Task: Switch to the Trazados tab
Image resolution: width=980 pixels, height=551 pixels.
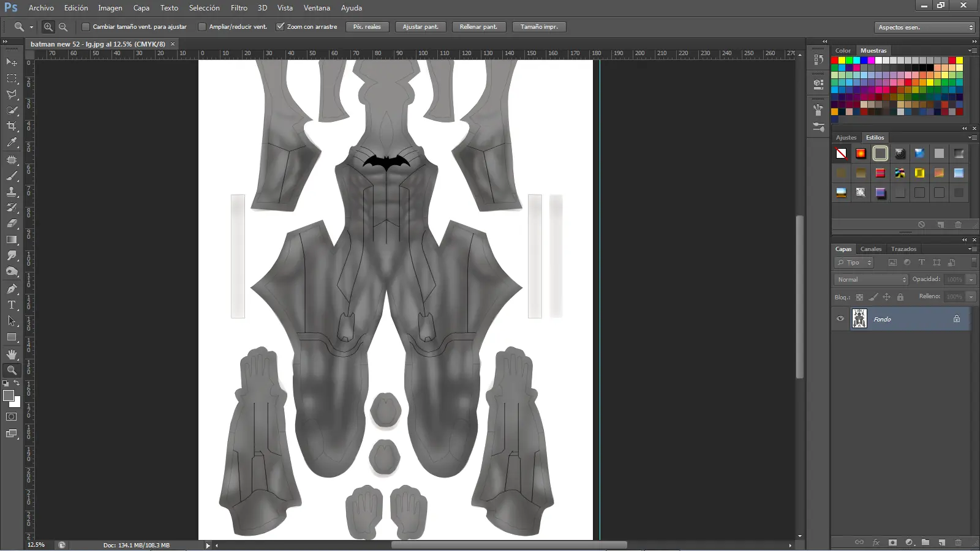Action: coord(903,249)
